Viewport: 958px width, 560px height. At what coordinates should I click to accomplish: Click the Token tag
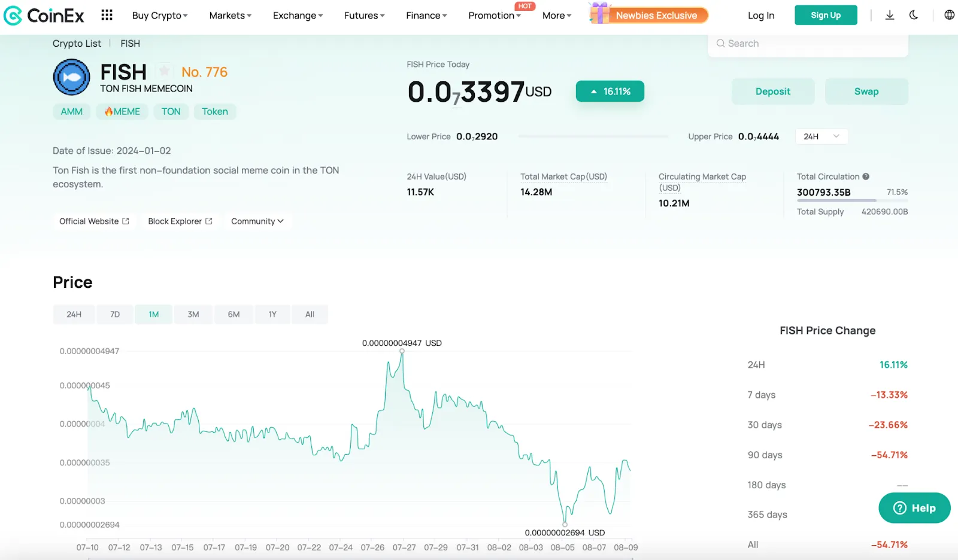pos(215,111)
